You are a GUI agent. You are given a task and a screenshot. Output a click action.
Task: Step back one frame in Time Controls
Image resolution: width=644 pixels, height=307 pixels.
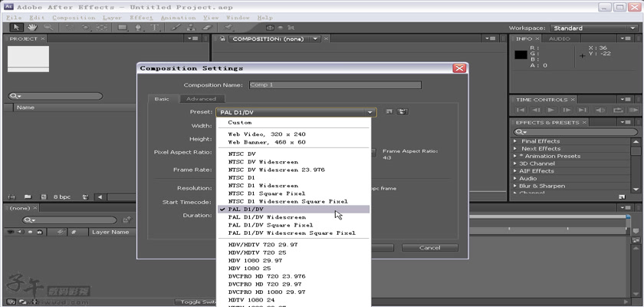coord(536,111)
